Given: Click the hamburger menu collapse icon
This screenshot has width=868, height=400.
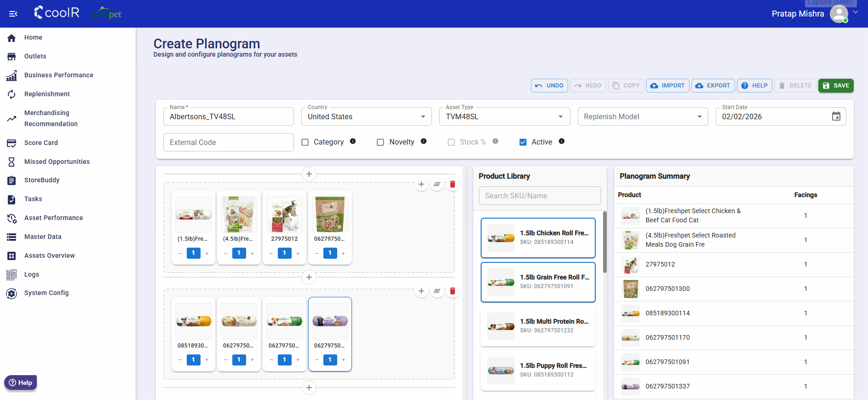Looking at the screenshot, I should coord(13,14).
